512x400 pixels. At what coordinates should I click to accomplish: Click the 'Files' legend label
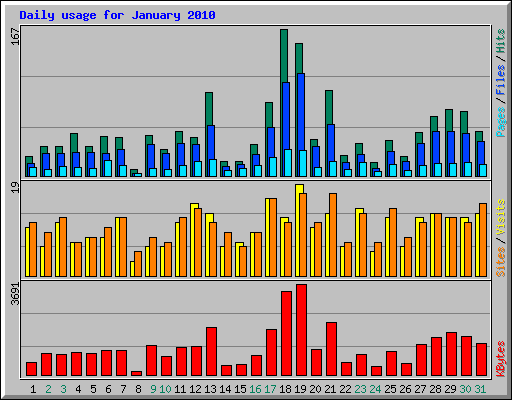point(500,80)
